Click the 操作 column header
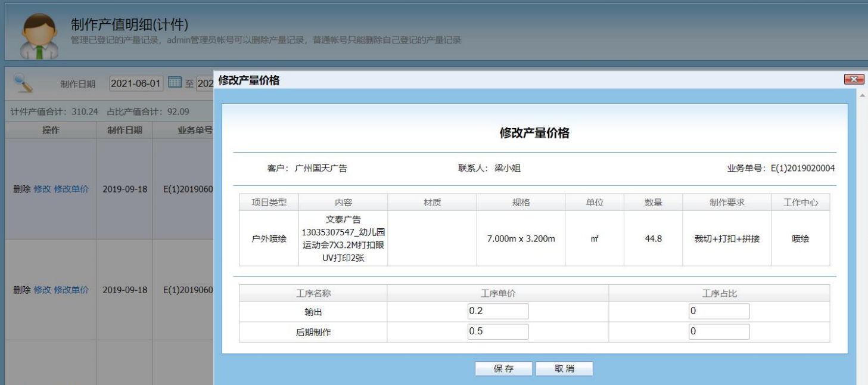The image size is (868, 385). coord(50,131)
